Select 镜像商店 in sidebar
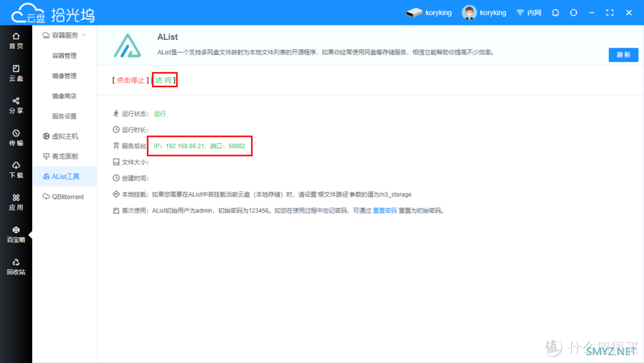The image size is (644, 363). pos(64,96)
